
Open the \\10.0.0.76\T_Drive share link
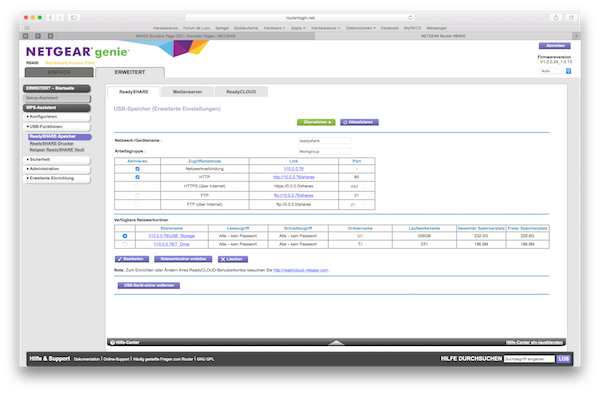coord(171,244)
